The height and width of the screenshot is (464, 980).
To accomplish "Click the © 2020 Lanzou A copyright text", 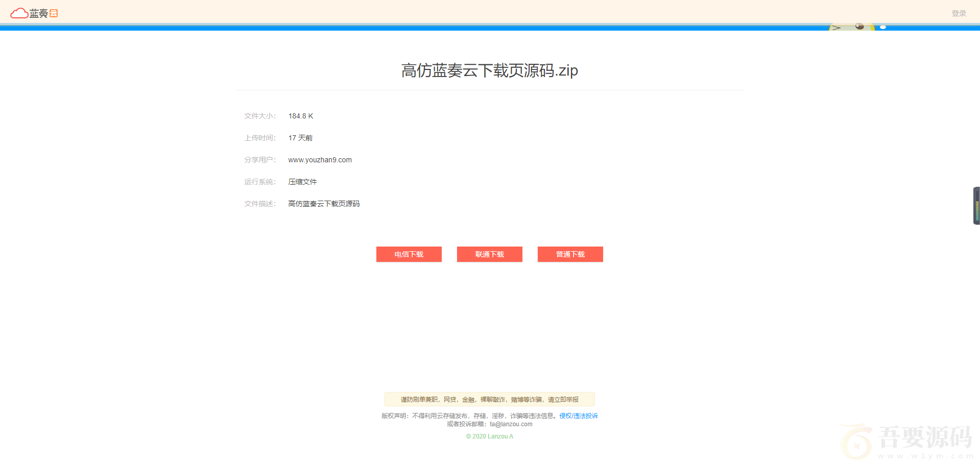I will click(490, 436).
